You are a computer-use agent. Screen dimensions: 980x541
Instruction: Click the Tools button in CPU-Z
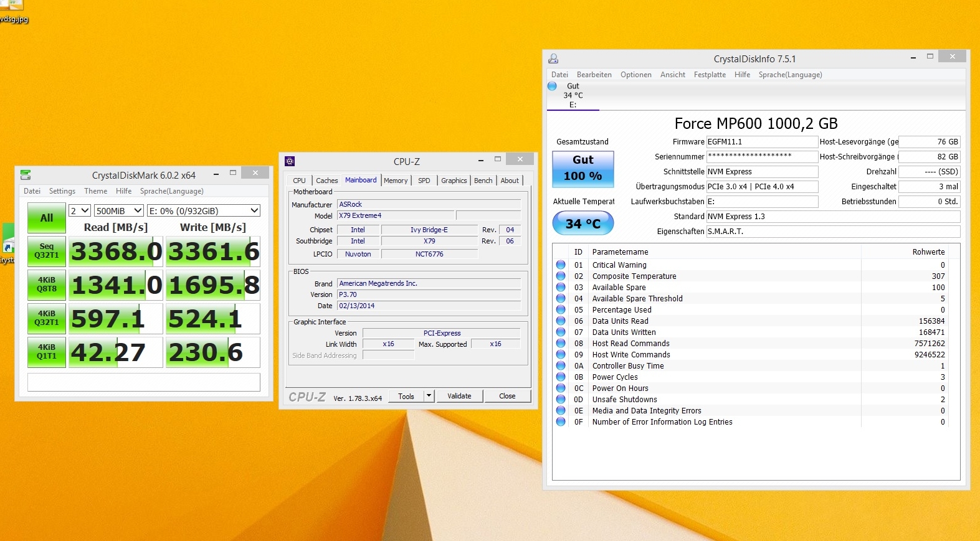(x=406, y=396)
